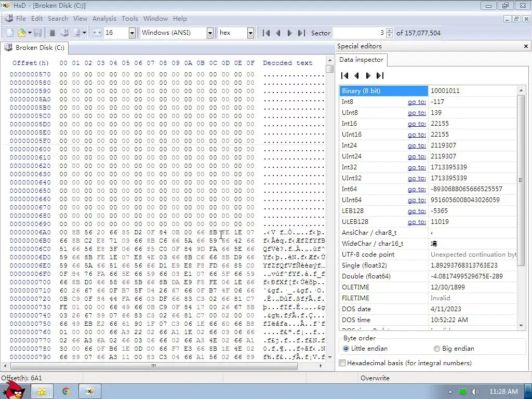
Task: Open the Tools menu
Action: click(x=129, y=19)
